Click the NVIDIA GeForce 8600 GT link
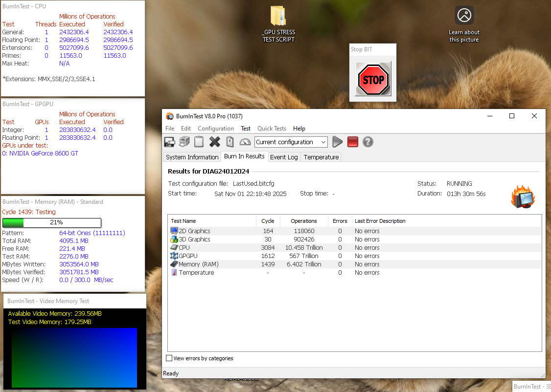This screenshot has height=392, width=551. (43, 153)
